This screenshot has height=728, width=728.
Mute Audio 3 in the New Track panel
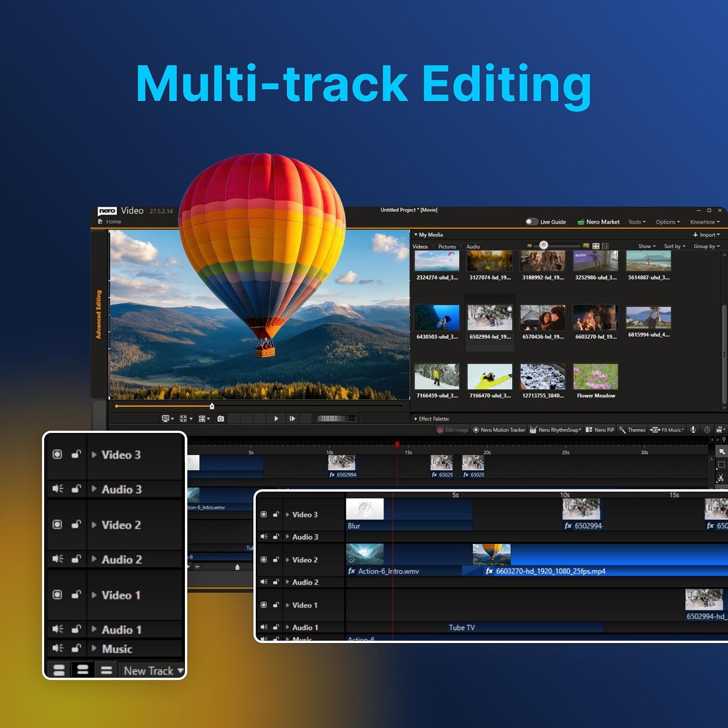[58, 489]
